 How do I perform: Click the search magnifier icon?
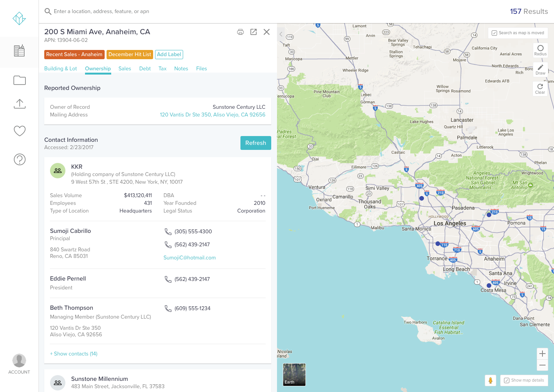[48, 12]
